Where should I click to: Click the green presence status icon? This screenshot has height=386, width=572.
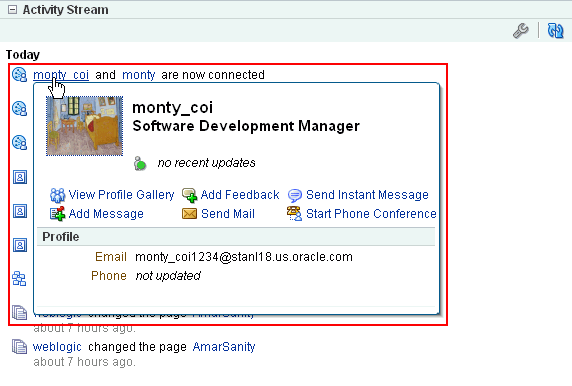[140, 163]
